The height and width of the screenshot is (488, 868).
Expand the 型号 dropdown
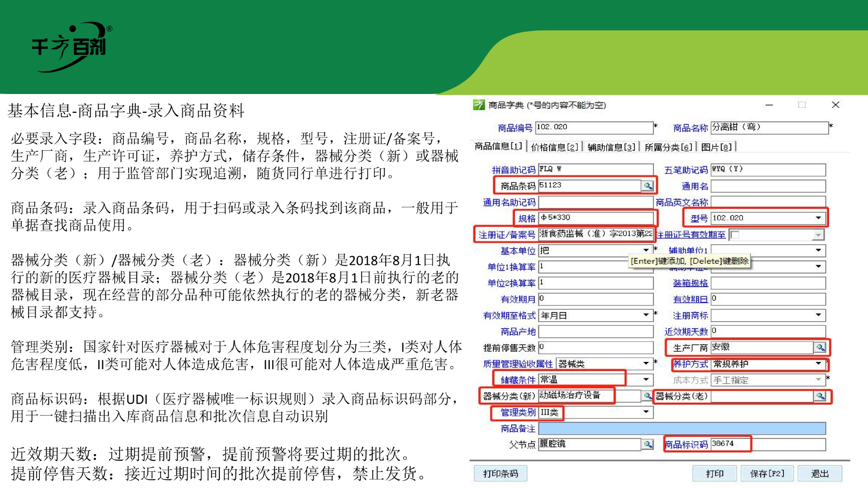pyautogui.click(x=818, y=218)
